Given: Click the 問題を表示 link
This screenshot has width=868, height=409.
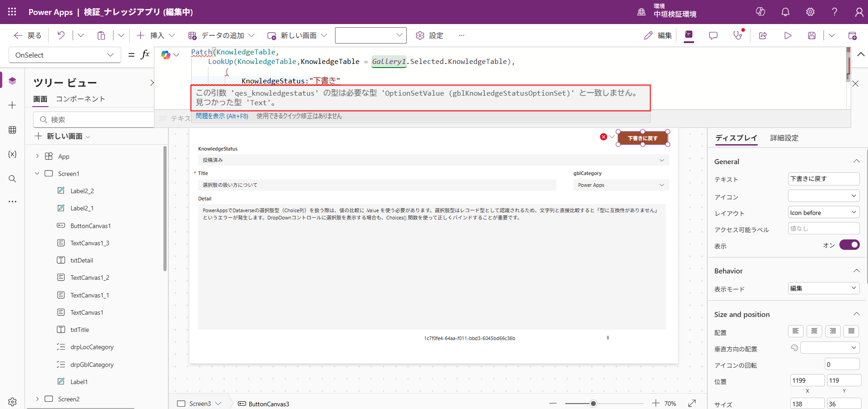Looking at the screenshot, I should [222, 116].
